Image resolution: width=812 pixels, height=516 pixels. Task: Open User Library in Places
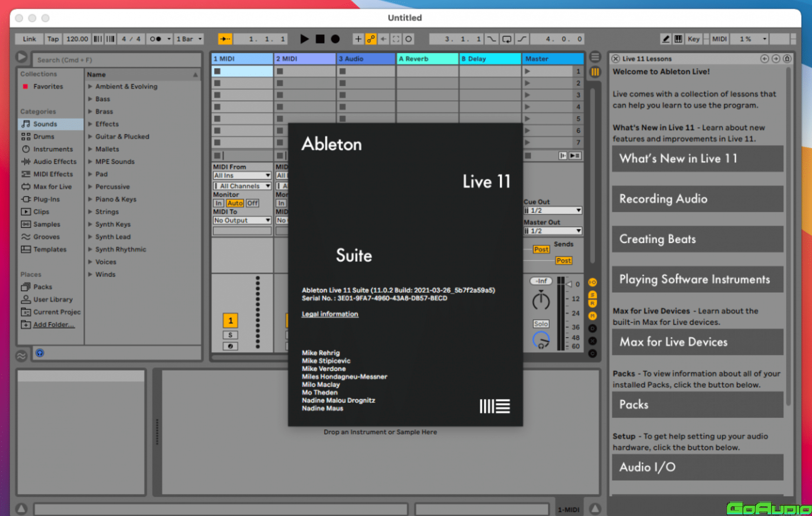click(53, 300)
